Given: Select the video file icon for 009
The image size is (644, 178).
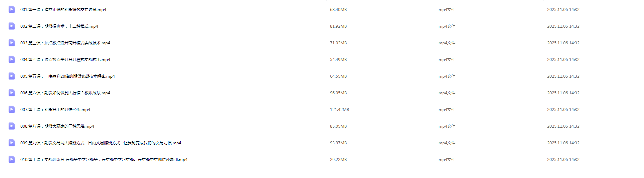Looking at the screenshot, I should pos(12,143).
